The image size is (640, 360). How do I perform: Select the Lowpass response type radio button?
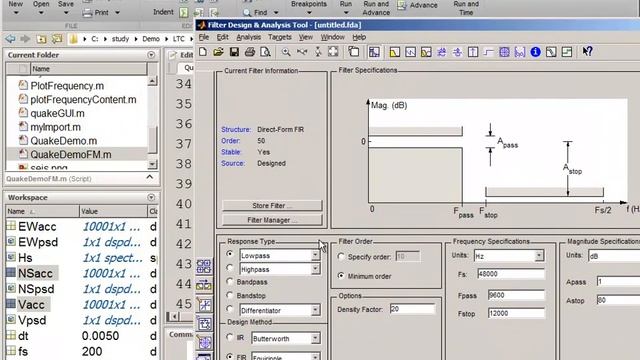coord(230,254)
